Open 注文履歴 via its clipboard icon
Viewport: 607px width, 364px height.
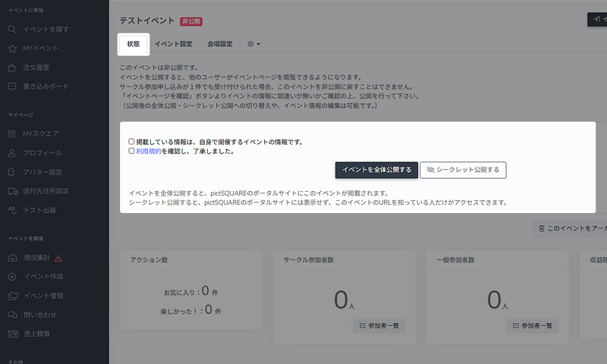pyautogui.click(x=12, y=67)
